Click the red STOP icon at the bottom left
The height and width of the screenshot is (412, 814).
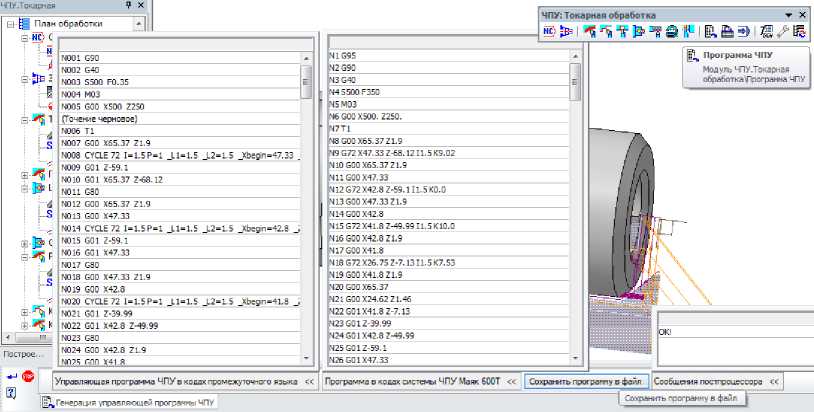coord(28,376)
